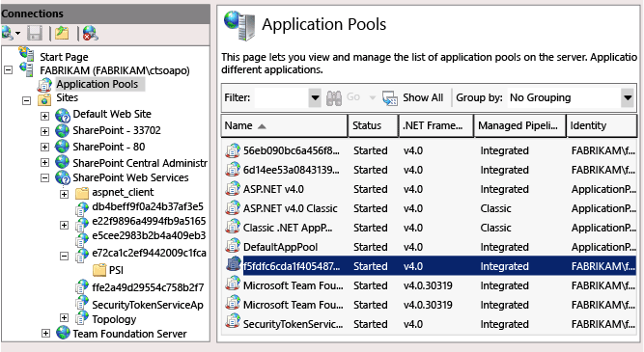Click the v4.0.30319 value in last Microsoft Team Foundation row

(x=428, y=305)
